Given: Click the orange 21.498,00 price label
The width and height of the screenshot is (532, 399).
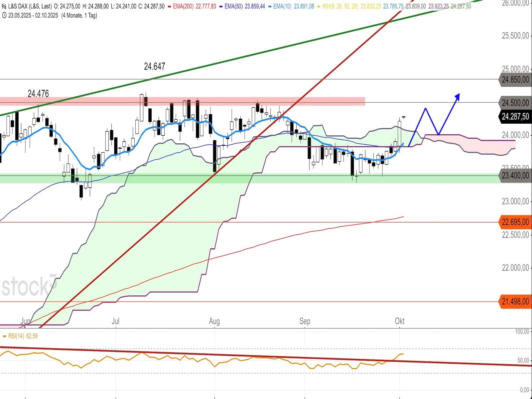Looking at the screenshot, I should tap(515, 302).
